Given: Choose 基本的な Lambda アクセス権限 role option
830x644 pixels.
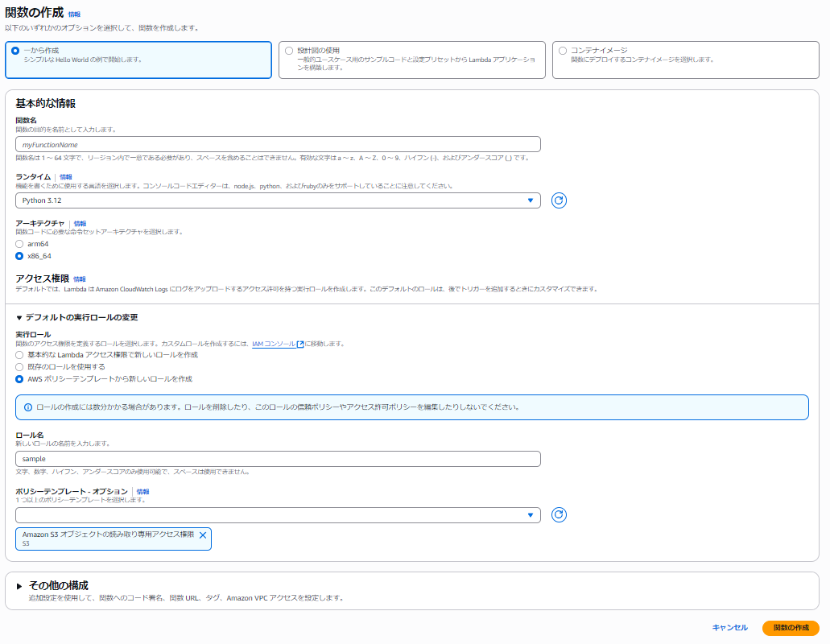Looking at the screenshot, I should [19, 354].
